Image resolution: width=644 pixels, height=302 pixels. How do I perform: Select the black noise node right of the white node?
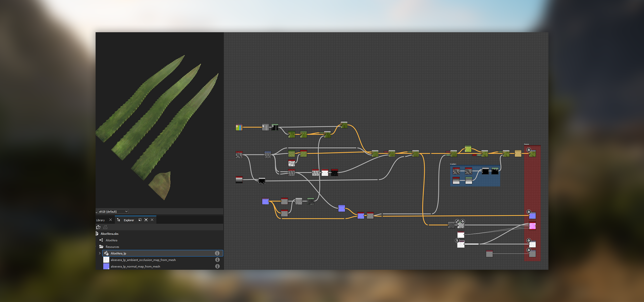334,172
